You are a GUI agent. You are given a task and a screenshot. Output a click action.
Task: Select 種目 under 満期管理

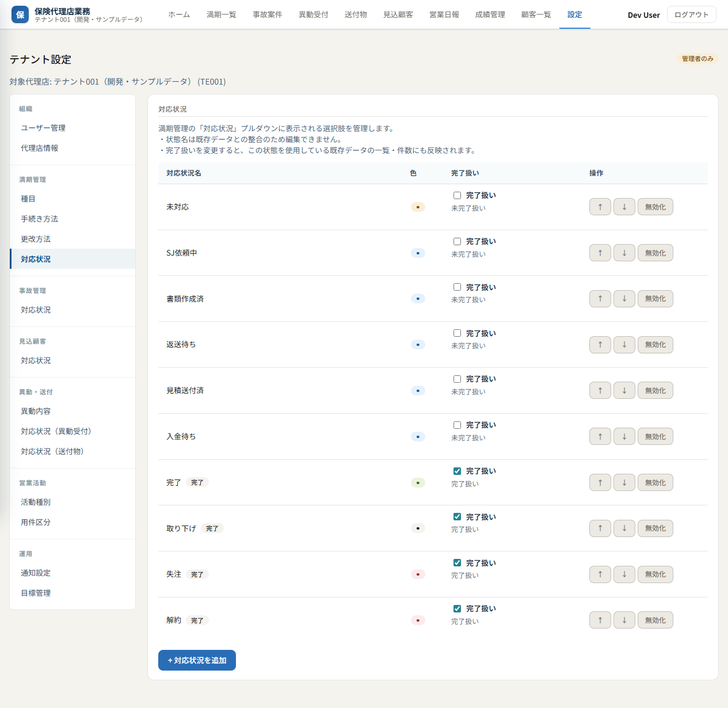(73, 199)
